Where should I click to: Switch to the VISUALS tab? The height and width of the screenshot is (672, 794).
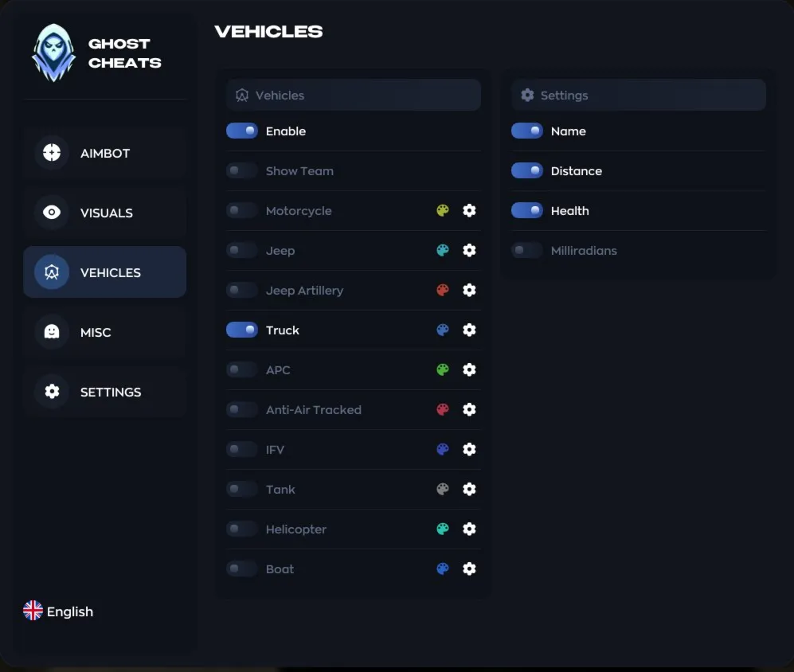[105, 213]
